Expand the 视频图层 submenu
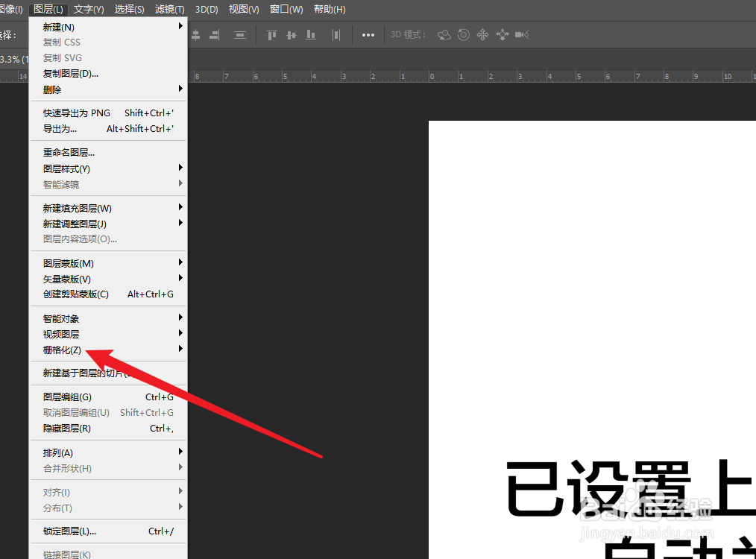The height and width of the screenshot is (559, 756). coord(109,334)
